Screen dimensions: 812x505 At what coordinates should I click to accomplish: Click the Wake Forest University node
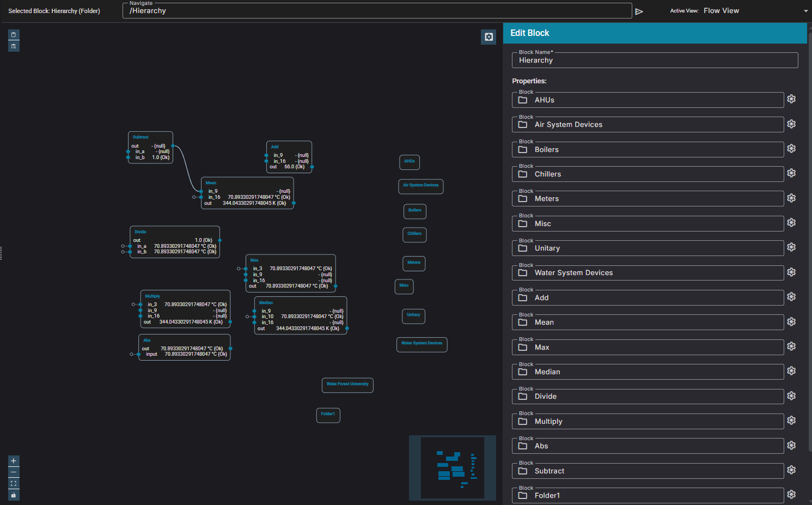(x=347, y=385)
